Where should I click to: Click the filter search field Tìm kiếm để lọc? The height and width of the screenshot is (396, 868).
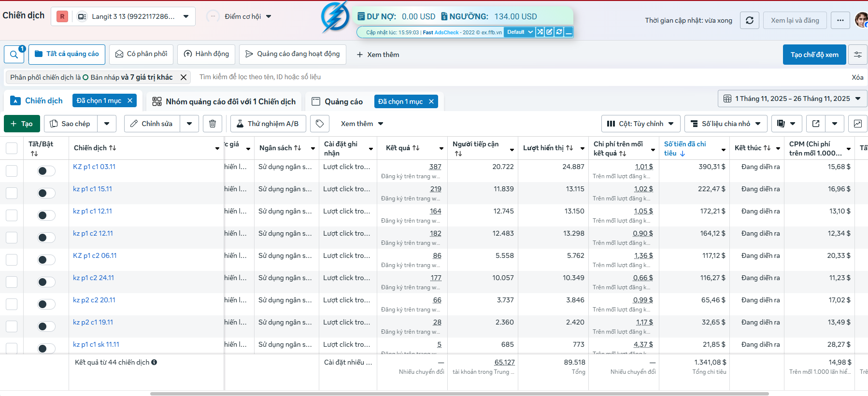click(x=522, y=77)
